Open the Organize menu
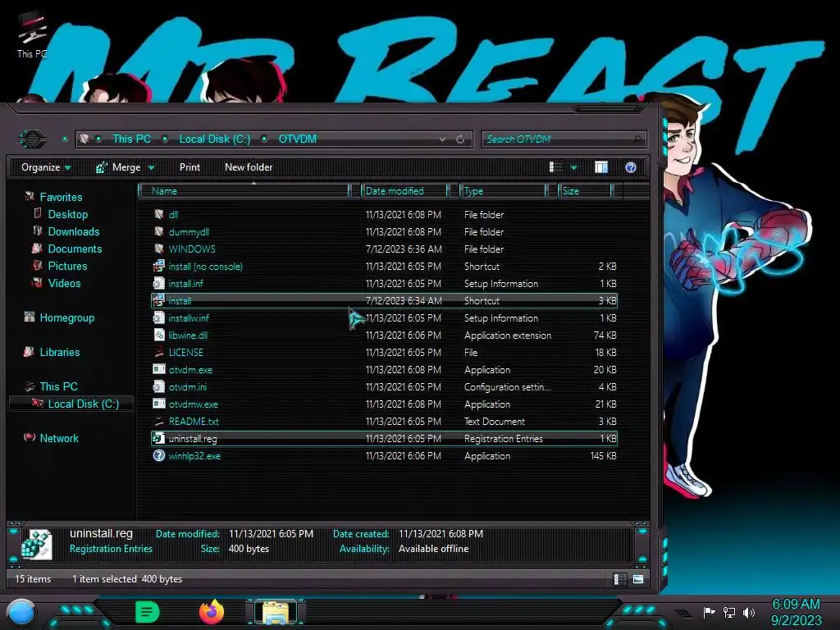The width and height of the screenshot is (840, 630). 46,167
